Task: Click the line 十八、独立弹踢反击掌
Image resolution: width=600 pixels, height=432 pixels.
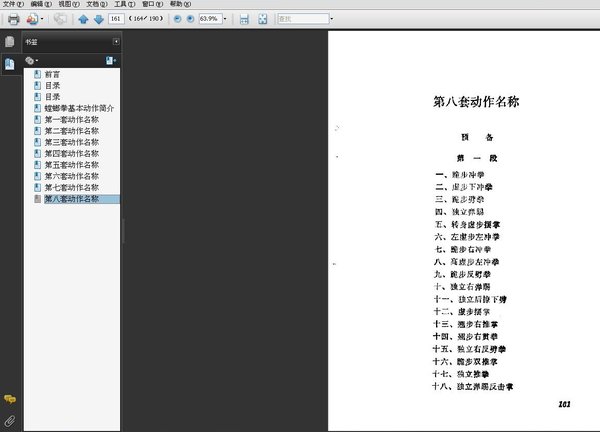Action: point(473,386)
